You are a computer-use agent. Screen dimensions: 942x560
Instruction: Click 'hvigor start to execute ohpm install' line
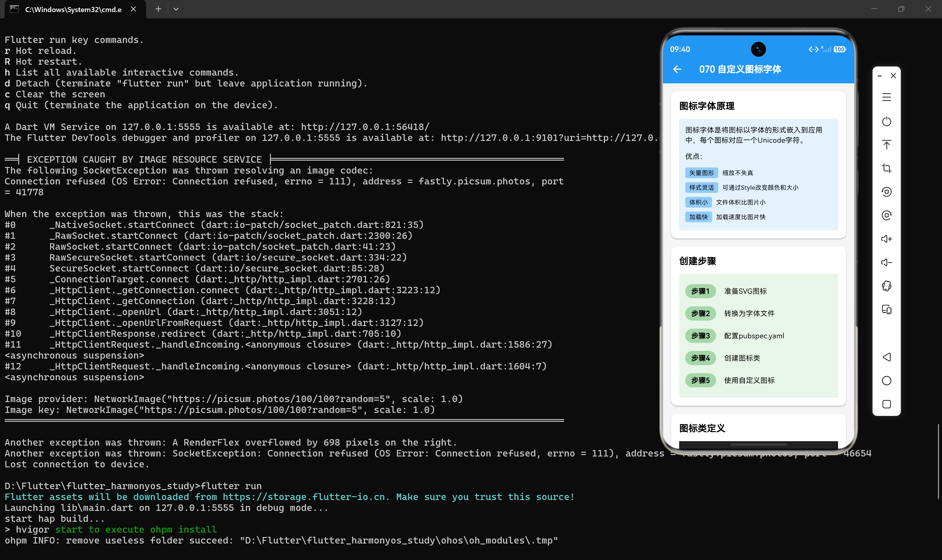tap(111, 529)
